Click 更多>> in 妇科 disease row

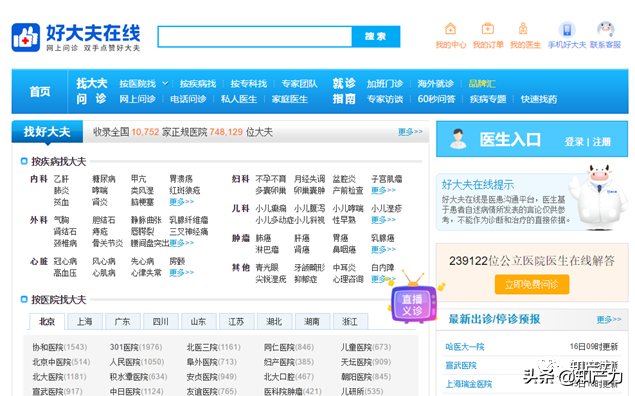pos(384,190)
